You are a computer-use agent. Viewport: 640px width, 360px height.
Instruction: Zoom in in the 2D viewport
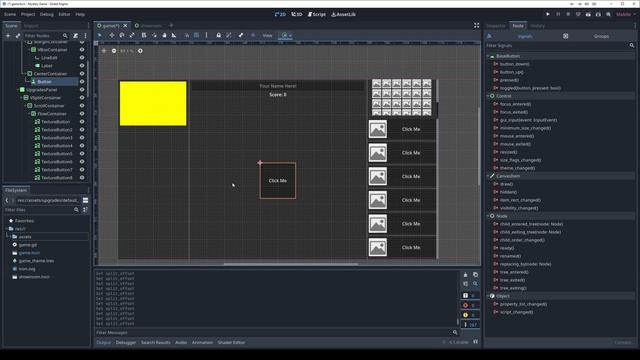tap(140, 51)
